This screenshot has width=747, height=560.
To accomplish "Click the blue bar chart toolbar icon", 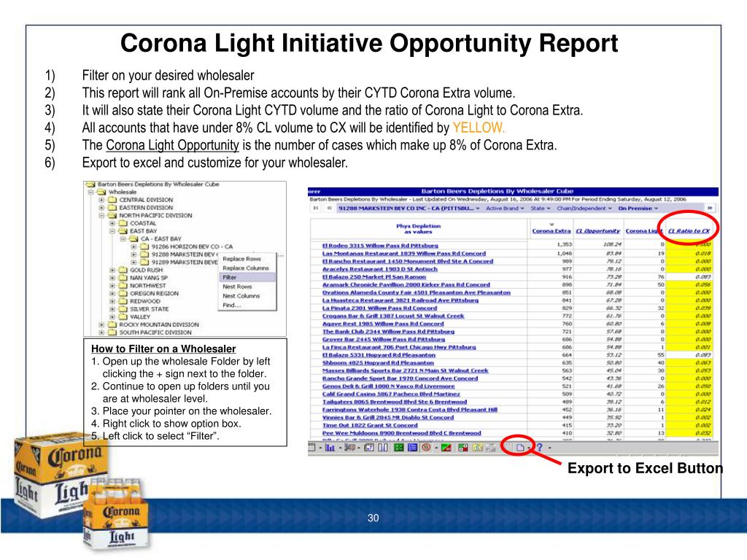I will [330, 447].
